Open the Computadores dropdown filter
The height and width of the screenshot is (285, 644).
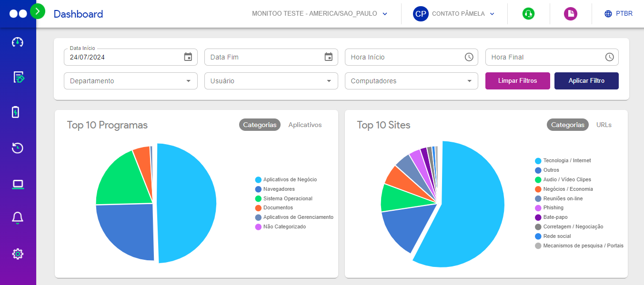(411, 81)
